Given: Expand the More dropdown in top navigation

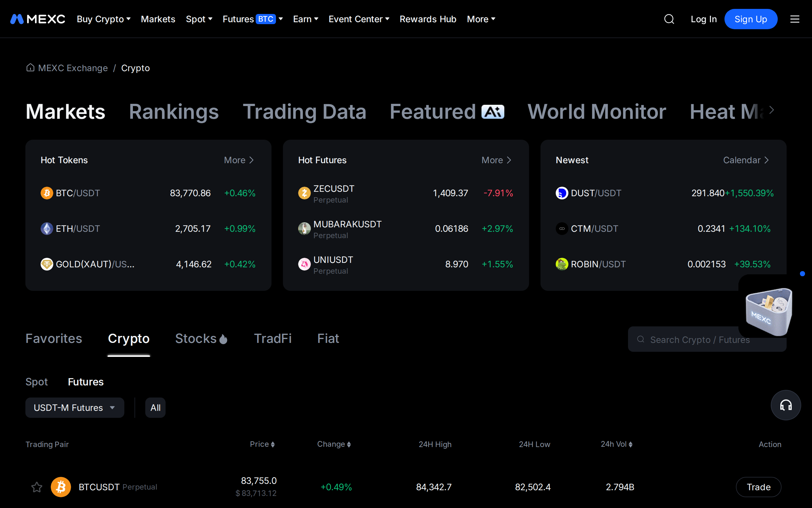Looking at the screenshot, I should pyautogui.click(x=481, y=19).
